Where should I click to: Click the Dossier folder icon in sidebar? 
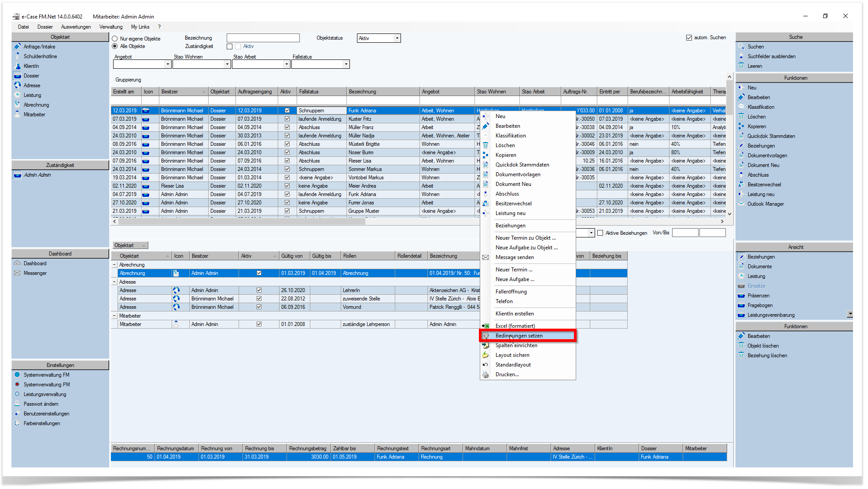pos(17,75)
